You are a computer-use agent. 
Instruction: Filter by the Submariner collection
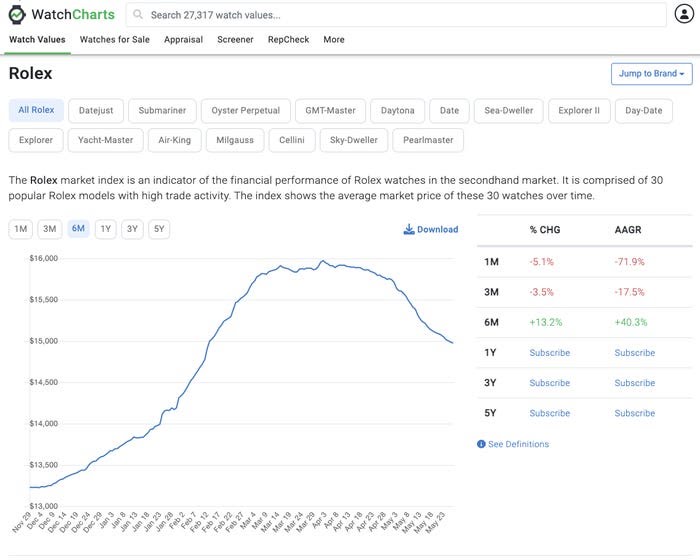coord(161,110)
